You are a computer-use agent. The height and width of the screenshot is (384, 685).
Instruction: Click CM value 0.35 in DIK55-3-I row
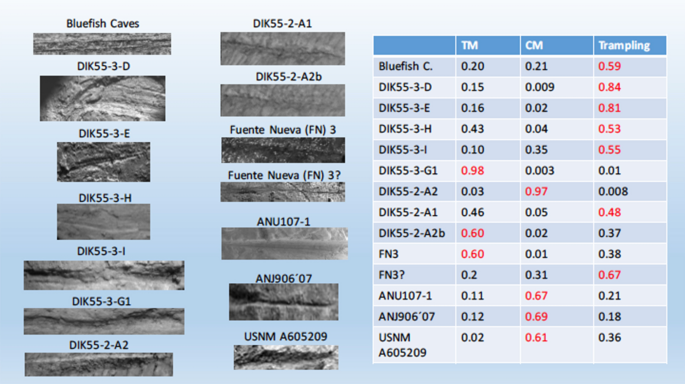coord(536,150)
